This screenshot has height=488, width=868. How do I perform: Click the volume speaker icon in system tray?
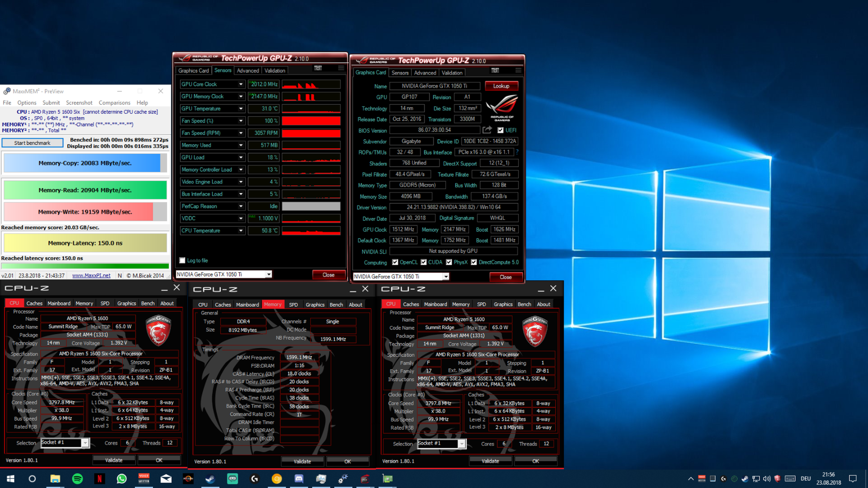[x=767, y=479]
